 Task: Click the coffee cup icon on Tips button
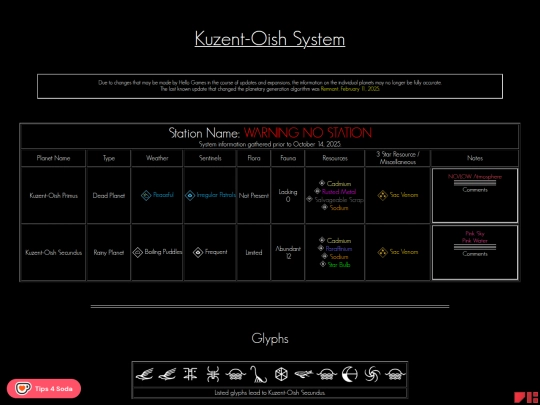[23, 388]
